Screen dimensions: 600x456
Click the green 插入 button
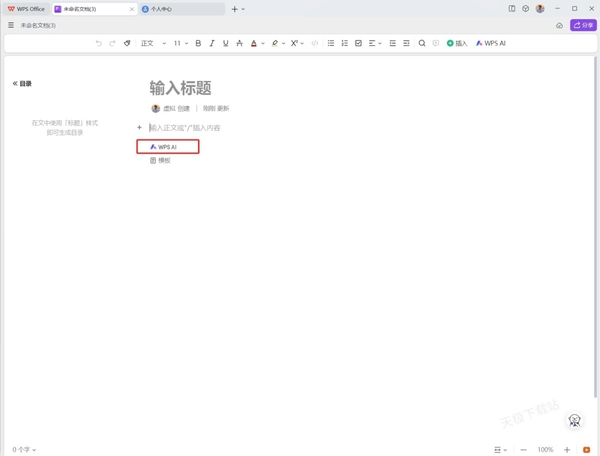click(457, 43)
